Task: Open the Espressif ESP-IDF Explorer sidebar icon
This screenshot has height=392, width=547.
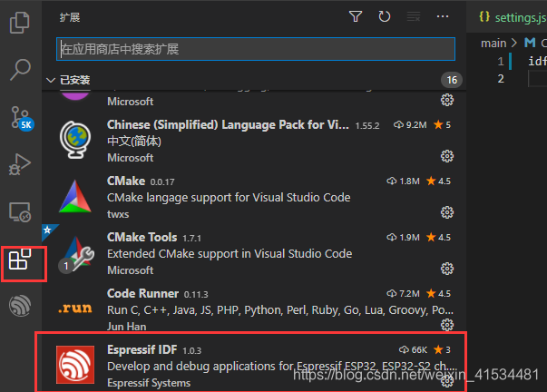Action: click(20, 306)
